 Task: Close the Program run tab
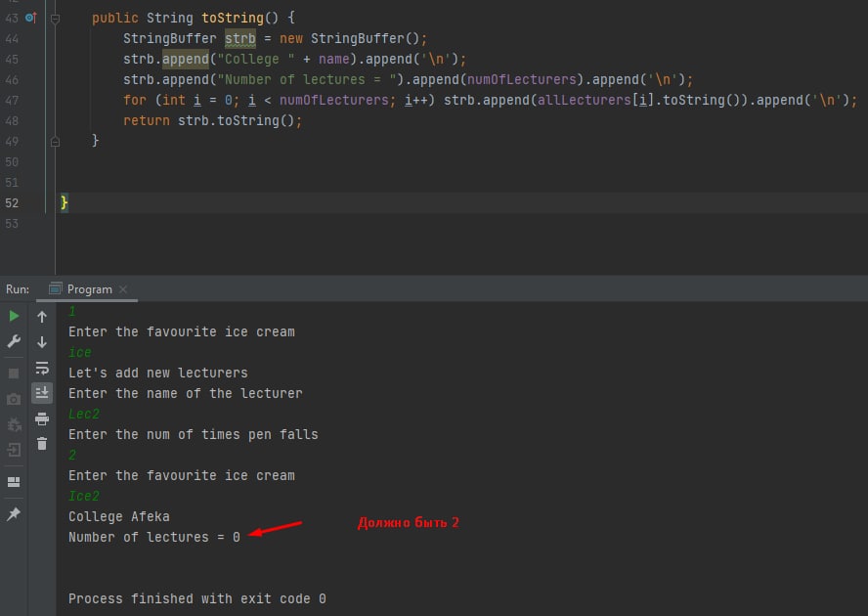pyautogui.click(x=123, y=289)
